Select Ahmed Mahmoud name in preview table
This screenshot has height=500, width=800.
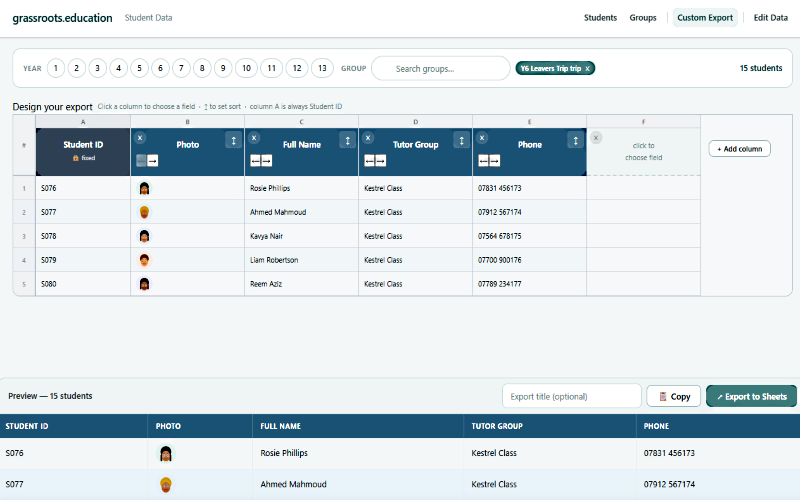pyautogui.click(x=293, y=484)
